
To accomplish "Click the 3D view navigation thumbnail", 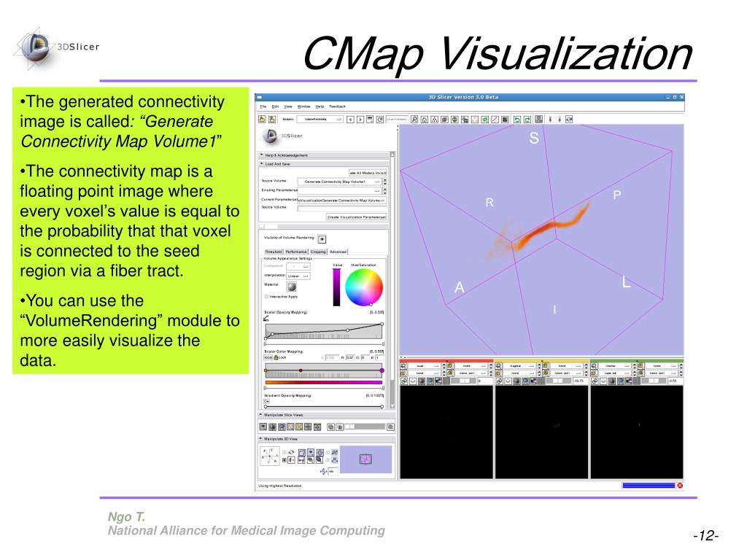I will pos(366,459).
